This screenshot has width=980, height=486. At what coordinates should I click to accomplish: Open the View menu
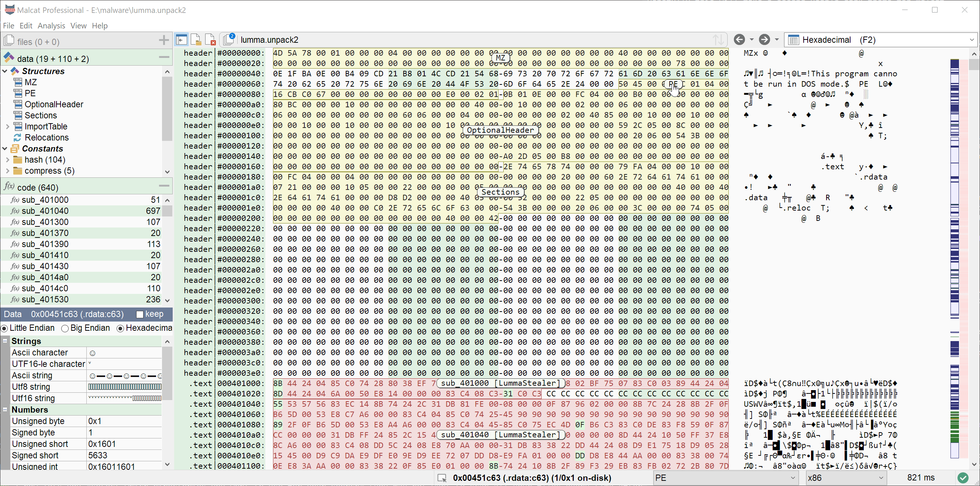click(x=78, y=25)
